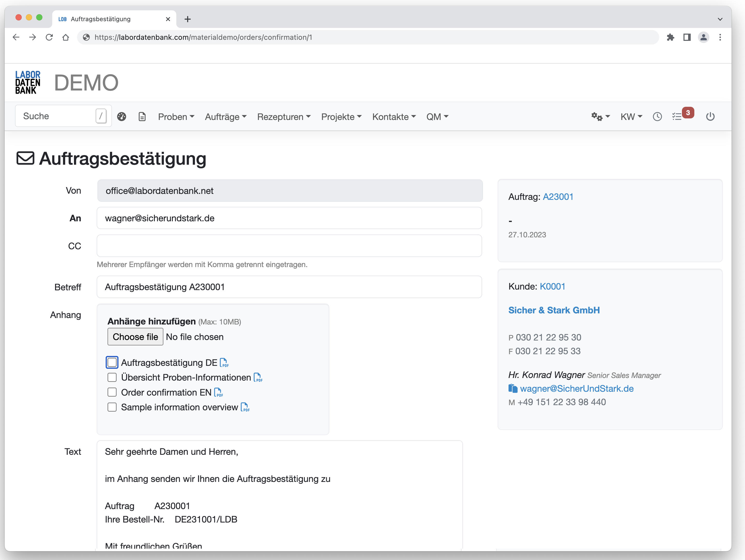The image size is (745, 560).
Task: Click the Labordatenbank logo
Action: [x=28, y=82]
